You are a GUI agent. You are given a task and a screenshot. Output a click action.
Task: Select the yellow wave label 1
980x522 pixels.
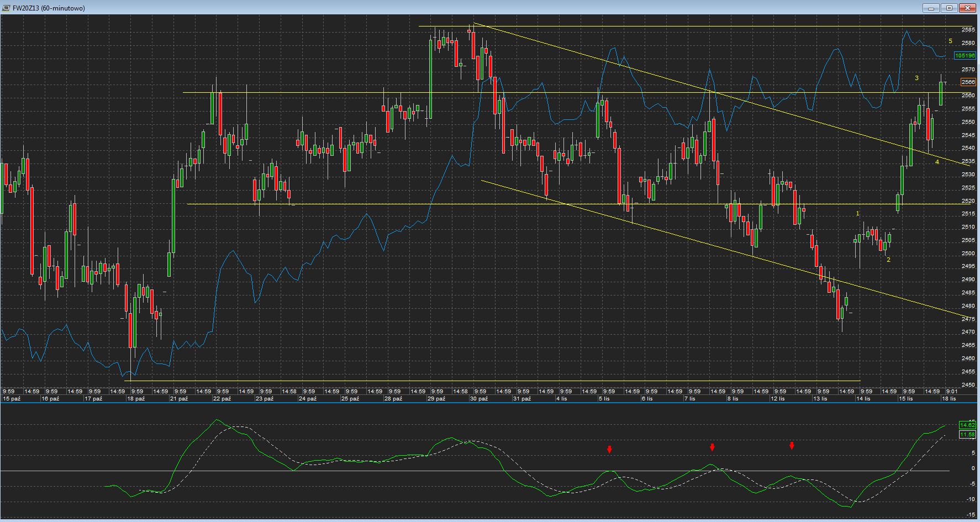pyautogui.click(x=858, y=214)
